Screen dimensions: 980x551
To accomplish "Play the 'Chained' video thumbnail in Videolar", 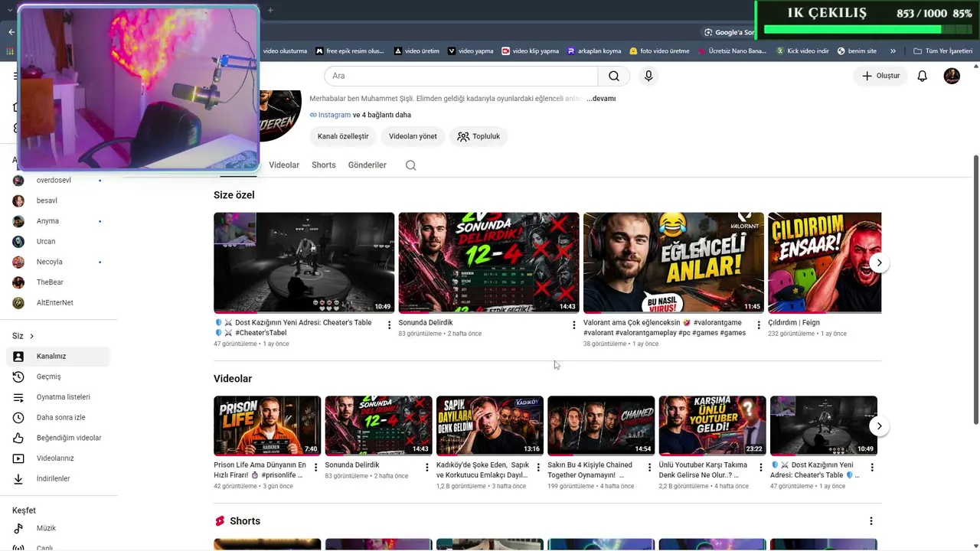I will coord(601,425).
